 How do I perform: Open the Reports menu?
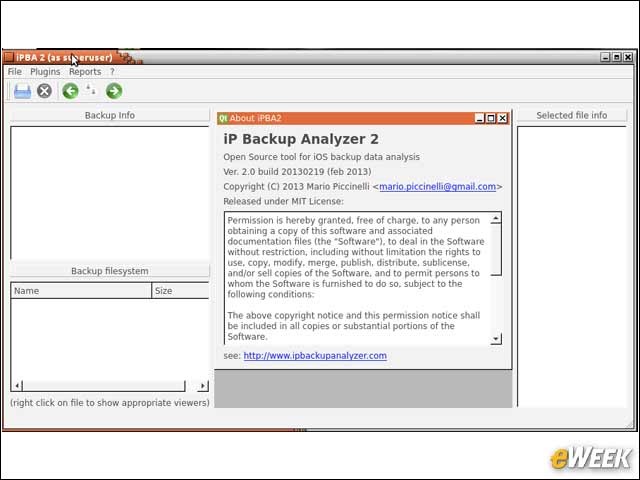coord(85,72)
